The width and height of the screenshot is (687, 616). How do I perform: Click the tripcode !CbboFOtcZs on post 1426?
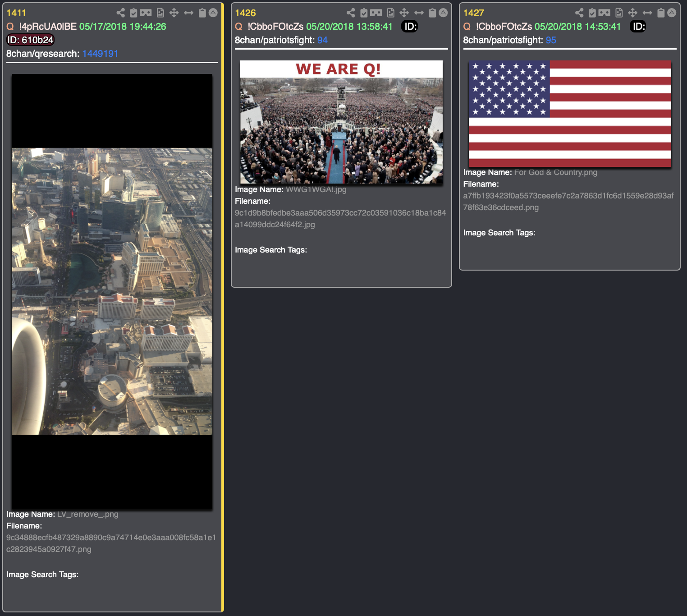click(275, 27)
